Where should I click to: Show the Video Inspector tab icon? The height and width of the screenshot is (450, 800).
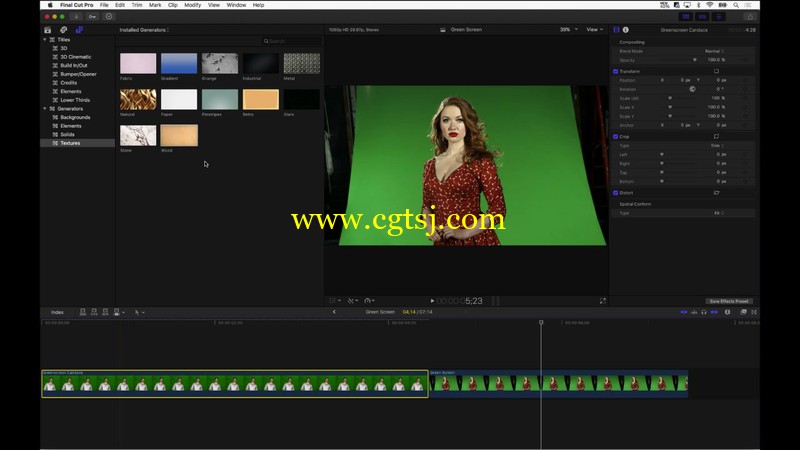[616, 30]
